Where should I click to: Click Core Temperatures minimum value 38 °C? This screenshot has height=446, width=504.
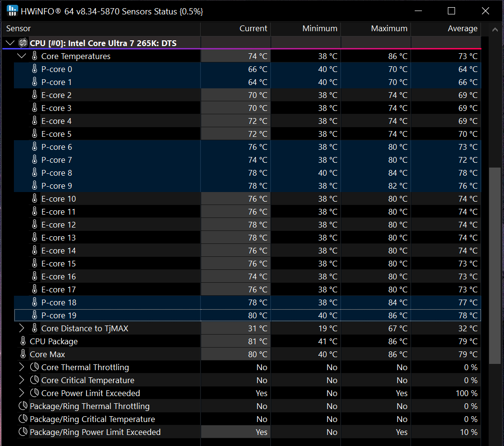[327, 56]
